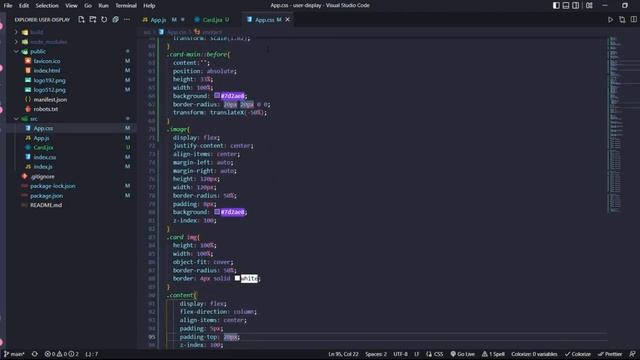The width and height of the screenshot is (640, 360).
Task: Click UTF-8 encoding in status bar
Action: pyautogui.click(x=400, y=354)
